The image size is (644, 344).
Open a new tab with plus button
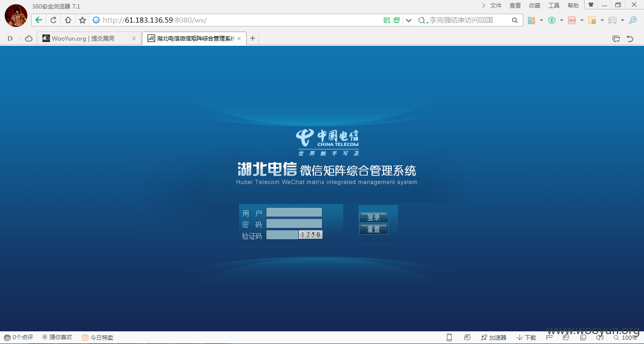click(253, 39)
